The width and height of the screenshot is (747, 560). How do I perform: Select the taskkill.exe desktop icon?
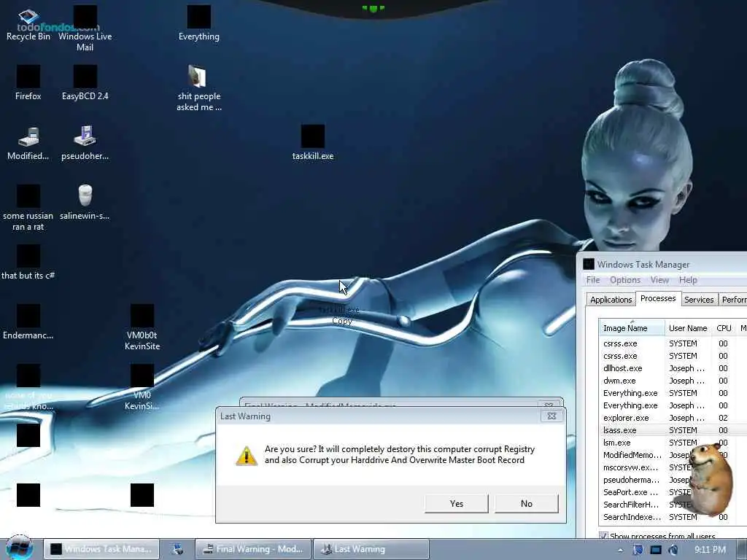tap(312, 144)
